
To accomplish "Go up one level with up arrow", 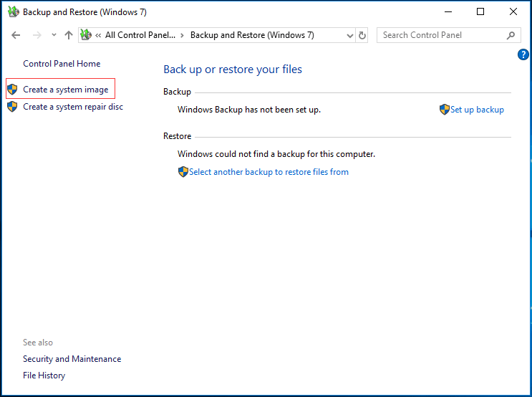I will click(x=69, y=35).
